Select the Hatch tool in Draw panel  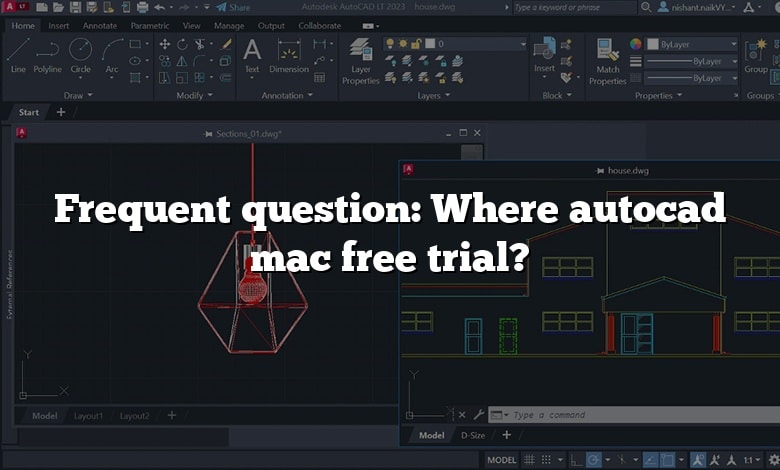point(135,78)
